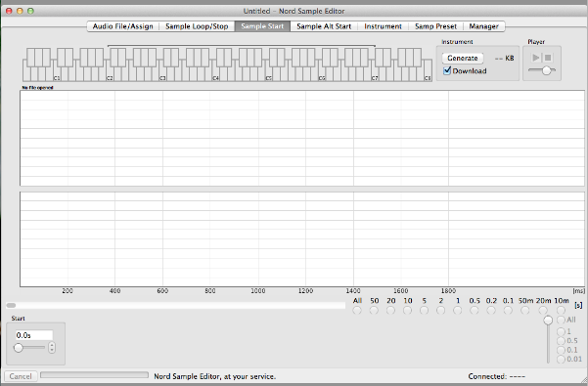Click the Start value stepper arrows
The width and height of the screenshot is (588, 386).
(x=52, y=348)
